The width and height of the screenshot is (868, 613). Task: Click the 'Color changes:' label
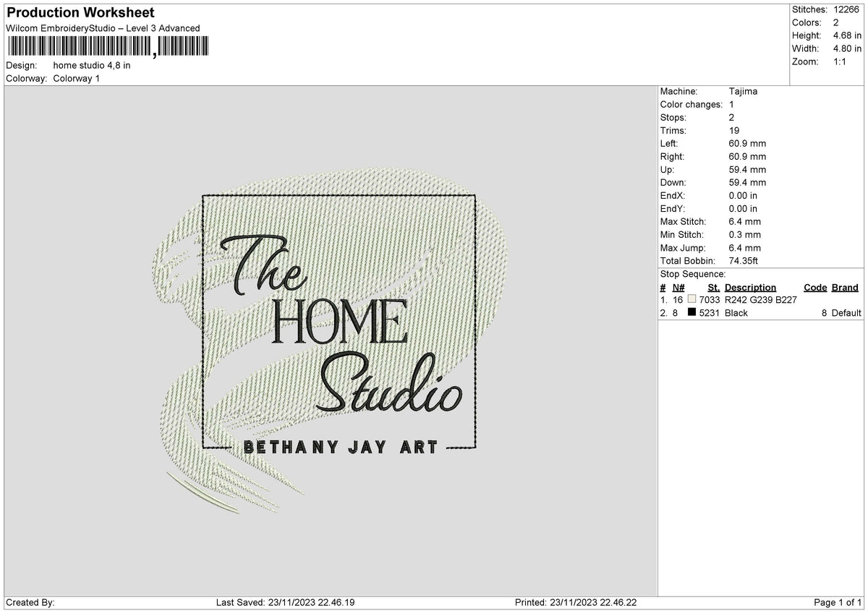point(692,104)
